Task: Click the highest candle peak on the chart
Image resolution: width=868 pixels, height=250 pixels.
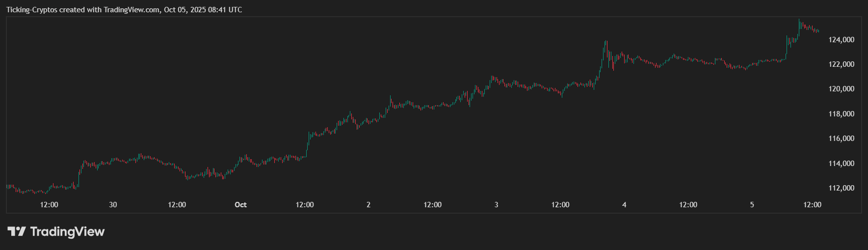Action: point(799,20)
